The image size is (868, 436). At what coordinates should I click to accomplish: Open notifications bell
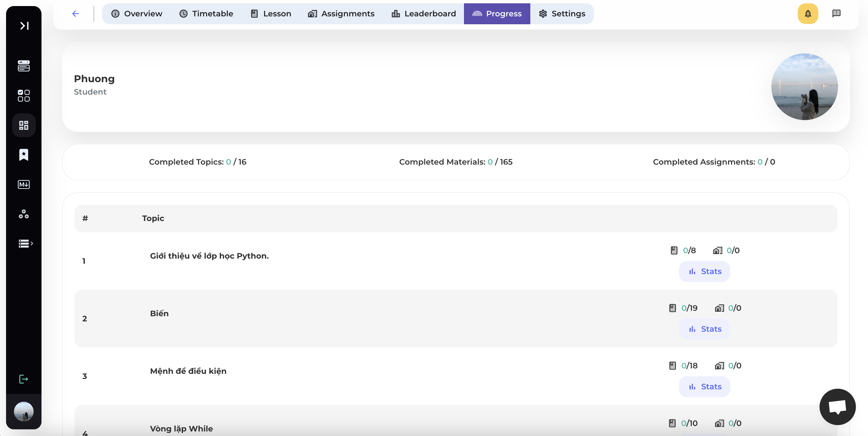click(808, 14)
